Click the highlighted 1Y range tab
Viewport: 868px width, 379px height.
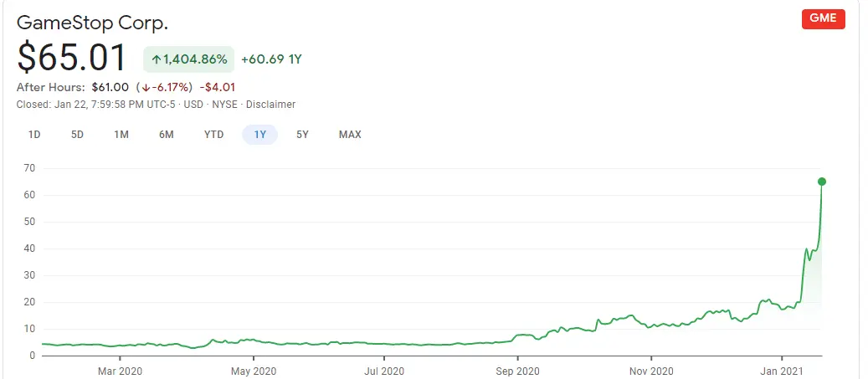click(x=259, y=134)
